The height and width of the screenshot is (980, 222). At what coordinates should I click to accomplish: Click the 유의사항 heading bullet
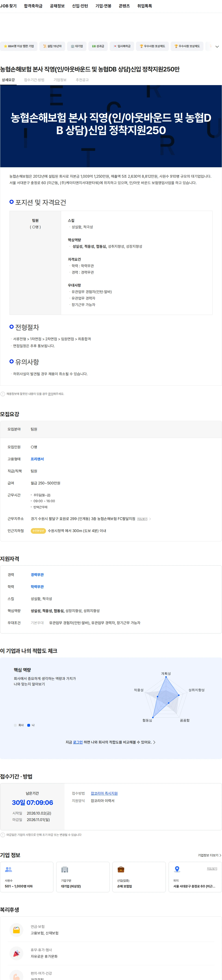click(x=11, y=361)
